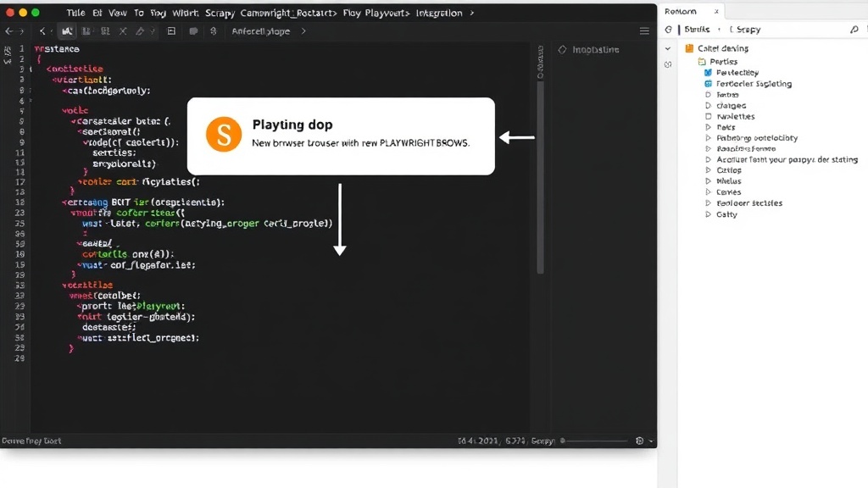Click the folder icon beside Parties
Viewport: 868px width, 488px height.
(x=702, y=61)
